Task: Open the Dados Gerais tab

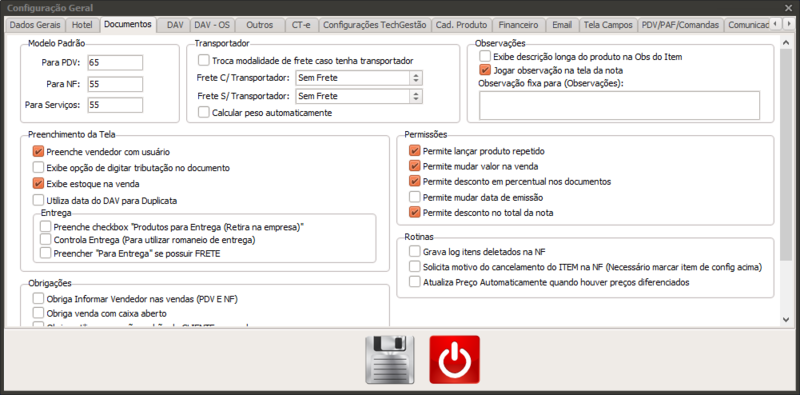Action: click(x=35, y=24)
